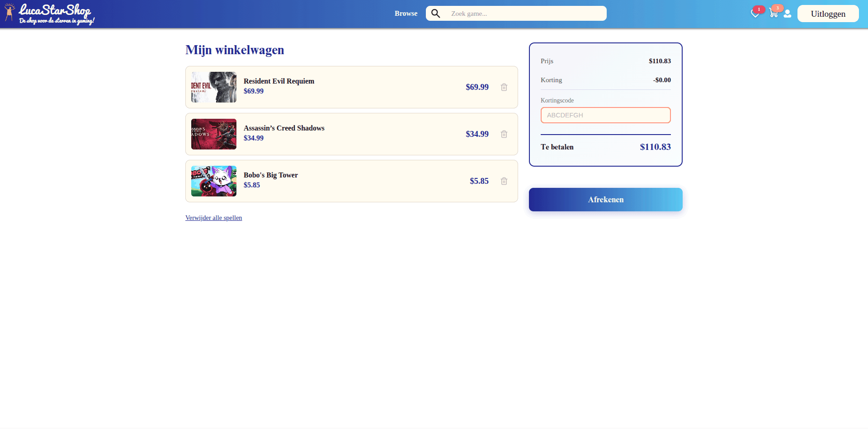This screenshot has height=429, width=868.
Task: Open the Assassin's Creed Shadows thumbnail
Action: coord(214,134)
